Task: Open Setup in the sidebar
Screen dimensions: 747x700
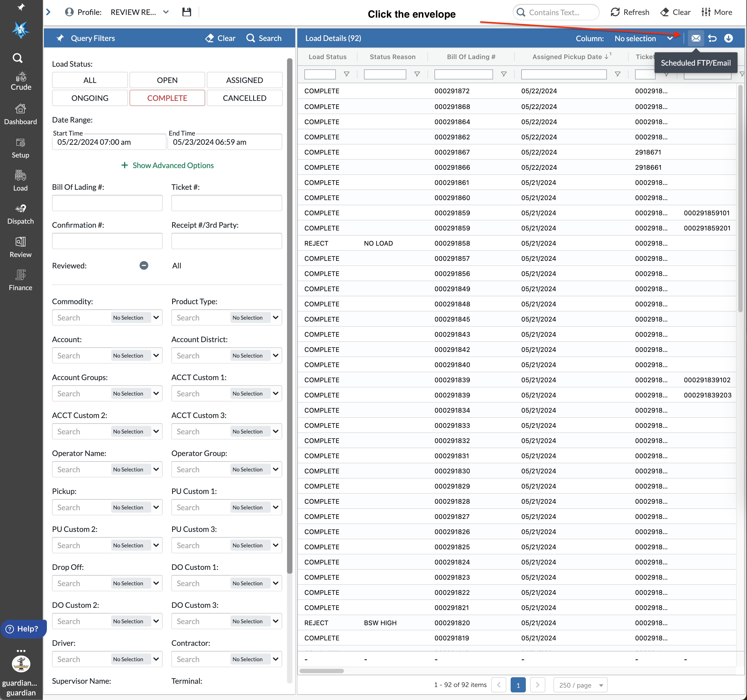Action: (21, 148)
